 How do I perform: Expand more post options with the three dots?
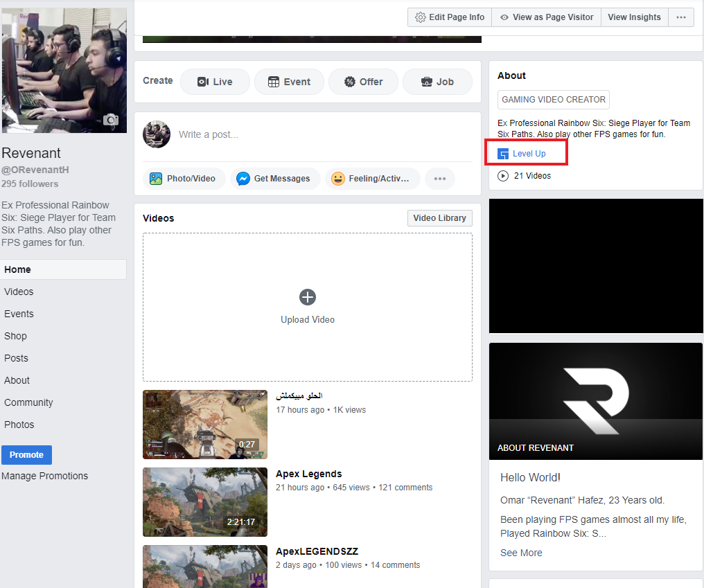coord(439,179)
